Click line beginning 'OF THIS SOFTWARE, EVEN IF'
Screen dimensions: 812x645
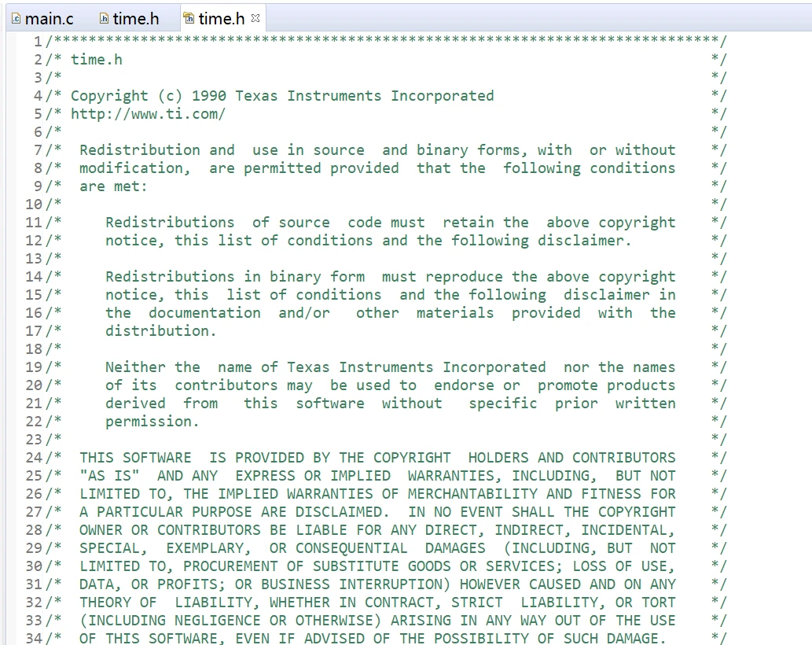[373, 638]
